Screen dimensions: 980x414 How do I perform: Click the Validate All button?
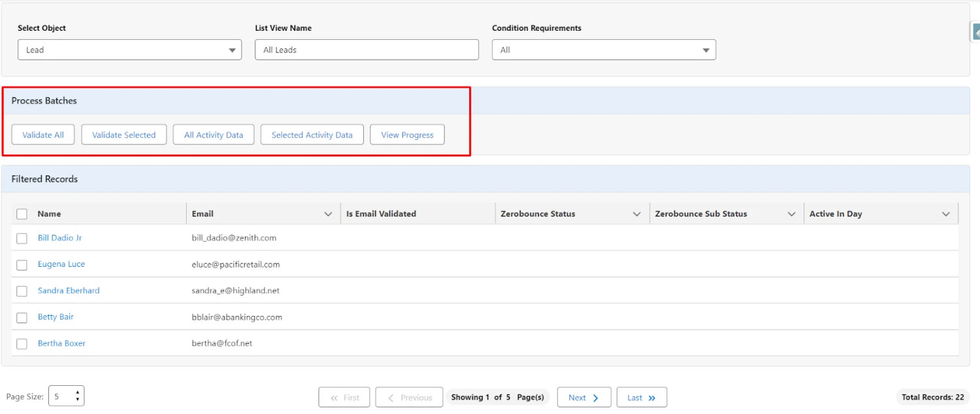point(42,135)
